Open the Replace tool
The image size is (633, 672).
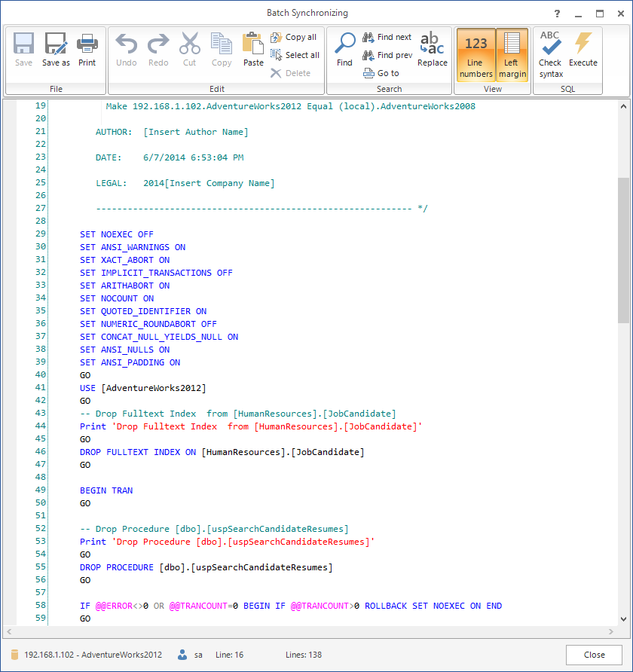433,49
